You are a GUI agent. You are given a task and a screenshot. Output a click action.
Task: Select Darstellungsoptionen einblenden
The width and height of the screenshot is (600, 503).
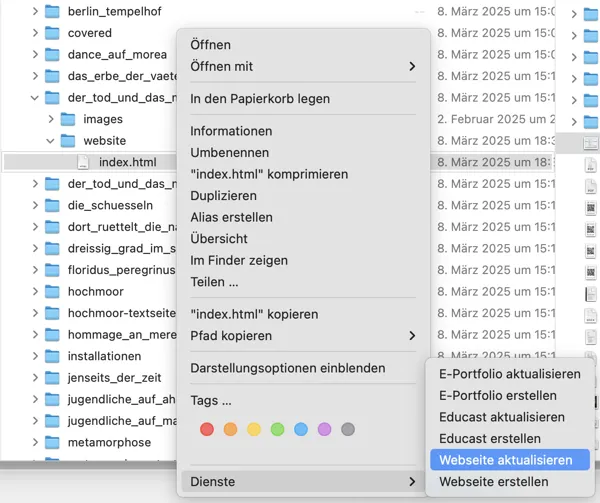(x=303, y=368)
